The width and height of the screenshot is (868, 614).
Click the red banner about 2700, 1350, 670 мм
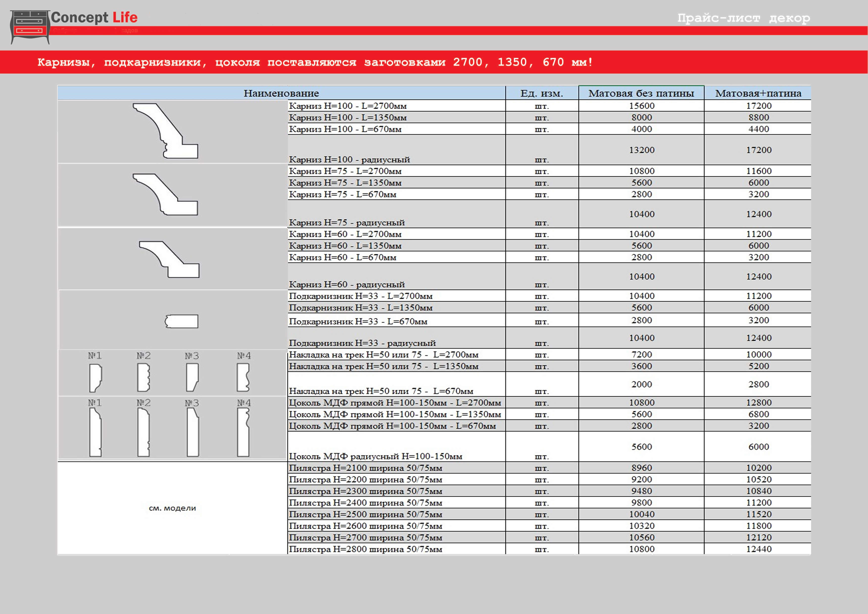point(314,62)
